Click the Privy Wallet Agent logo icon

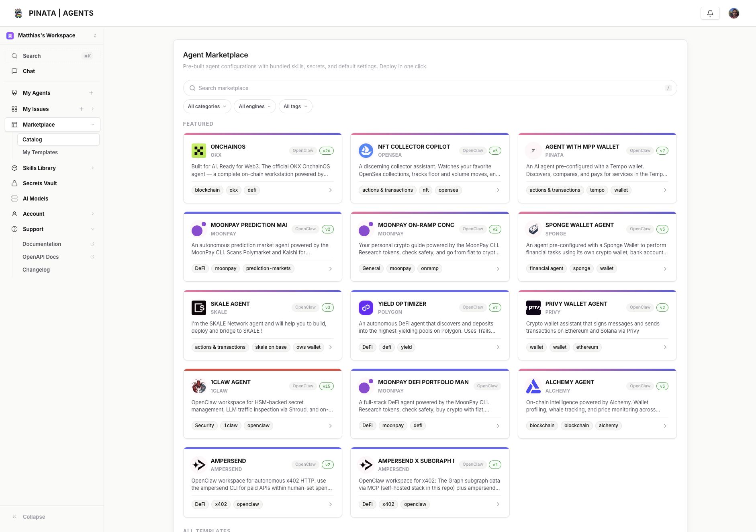533,308
